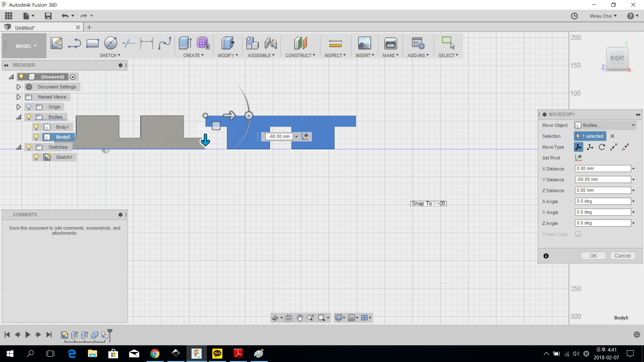644x362 pixels.
Task: Choose Point to Position move type
Action: 625,147
